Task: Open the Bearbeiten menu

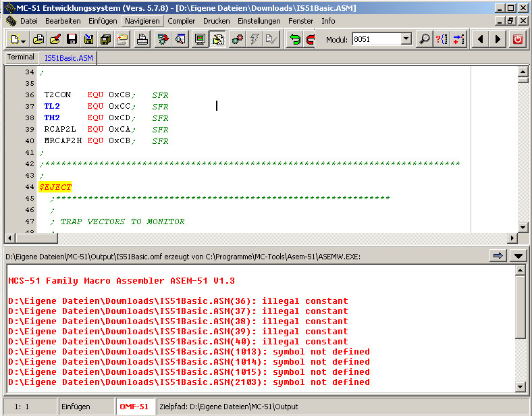Action: [63, 21]
